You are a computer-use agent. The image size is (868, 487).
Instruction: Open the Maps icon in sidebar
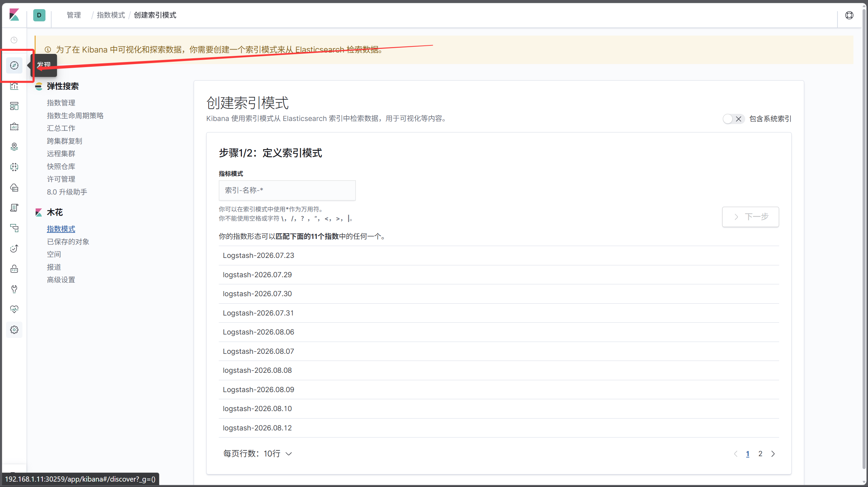(14, 147)
